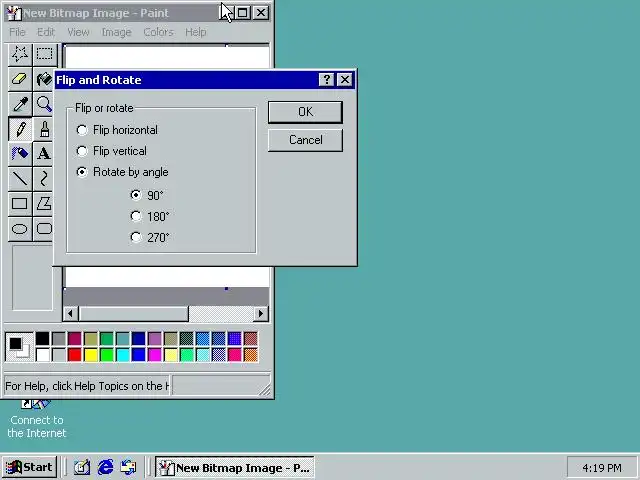Set rotation angle to 270°
This screenshot has height=480, width=640.
coord(149,238)
